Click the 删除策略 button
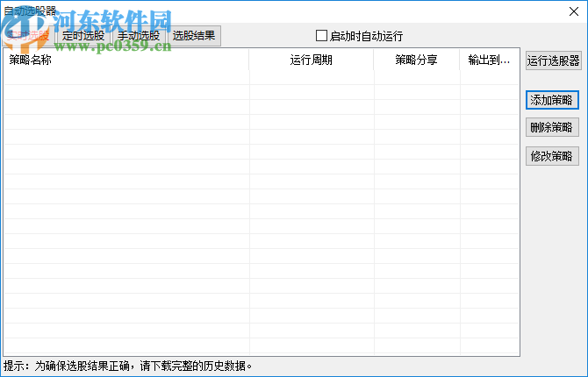 coord(552,127)
